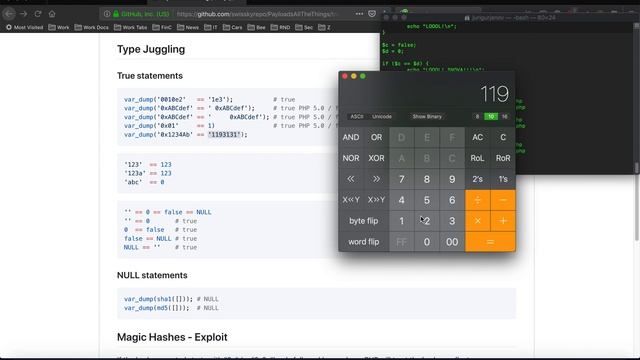The image size is (640, 360).
Task: Click the C clear key next to AC
Action: [x=503, y=138]
